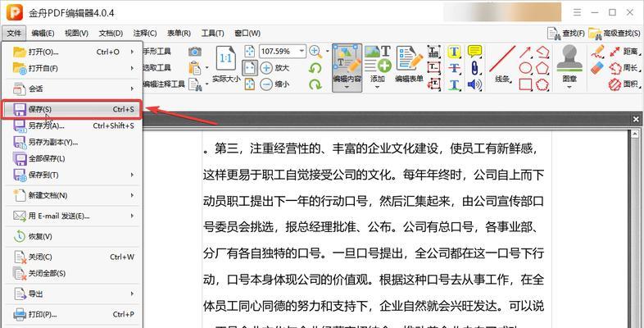The width and height of the screenshot is (644, 328).
Task: Open the 窗口(W) menu
Action: 247,34
